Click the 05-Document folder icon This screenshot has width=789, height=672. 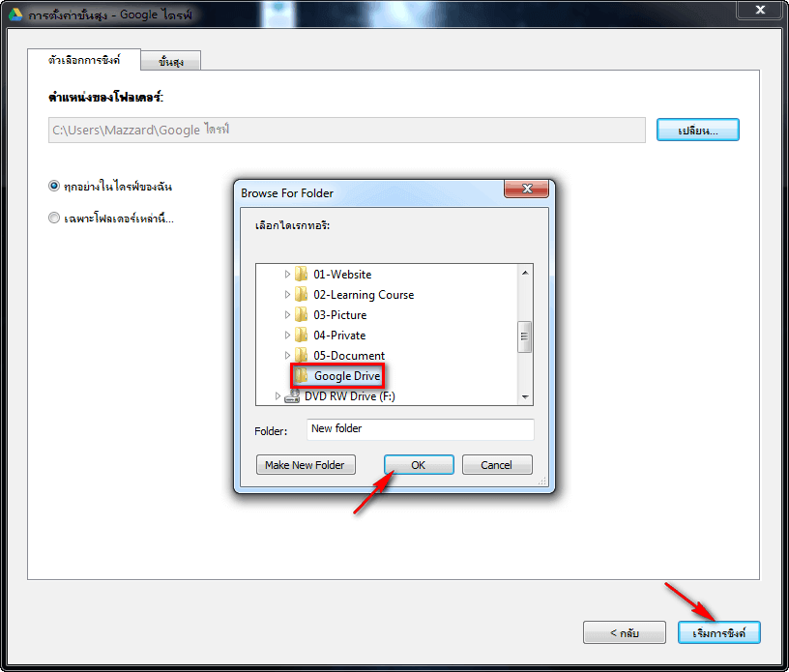click(301, 356)
